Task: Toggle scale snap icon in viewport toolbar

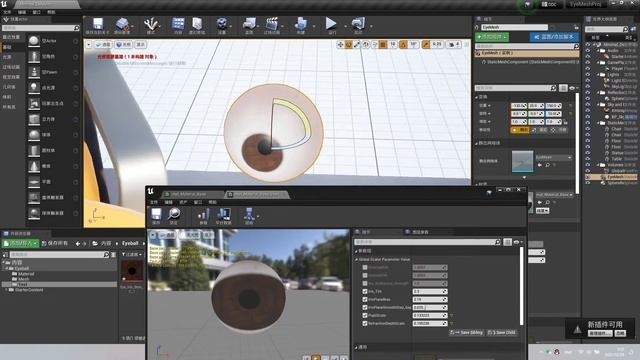Action: coord(426,44)
